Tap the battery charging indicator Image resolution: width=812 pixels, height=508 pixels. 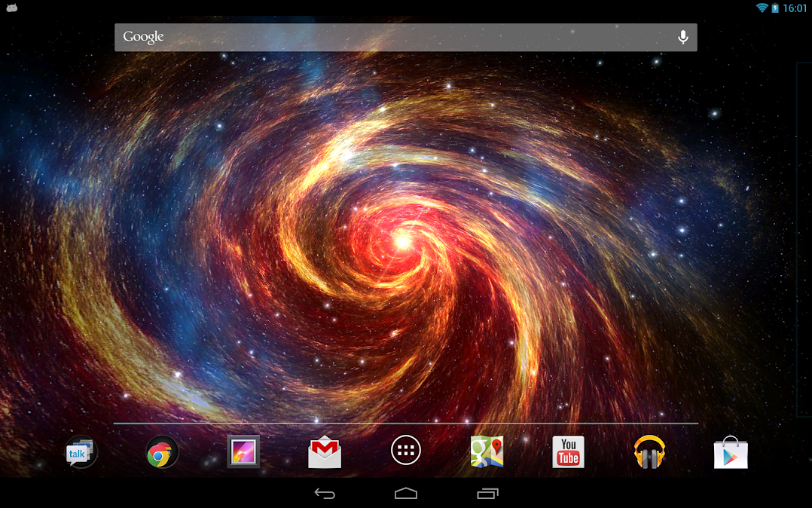pyautogui.click(x=775, y=8)
